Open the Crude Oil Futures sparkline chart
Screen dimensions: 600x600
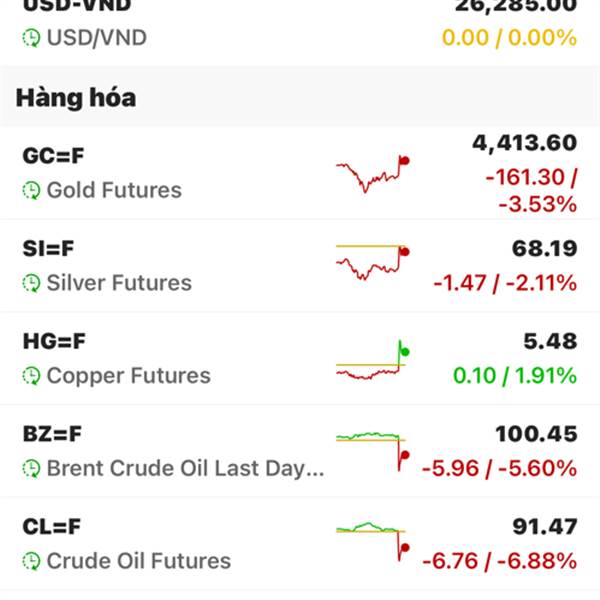click(x=372, y=537)
